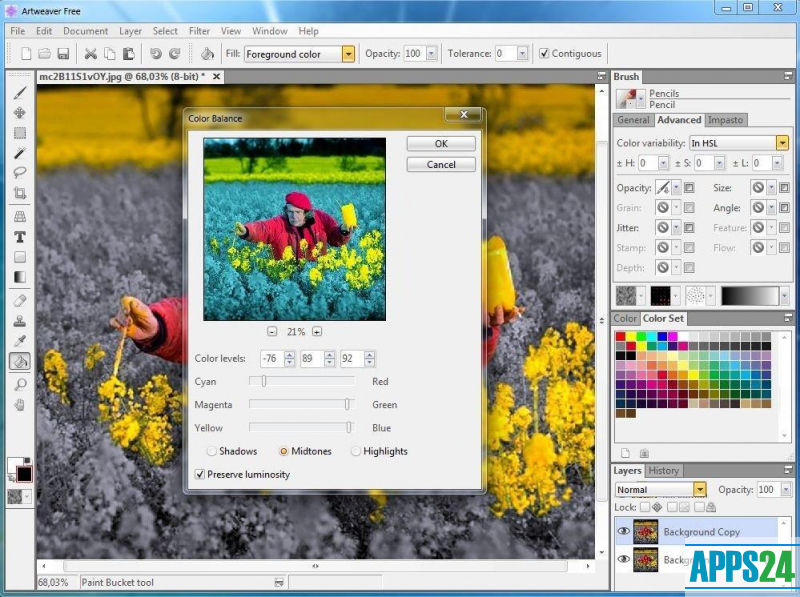Click OK in Color Balance dialog
Image resolution: width=800 pixels, height=597 pixels.
coord(441,144)
